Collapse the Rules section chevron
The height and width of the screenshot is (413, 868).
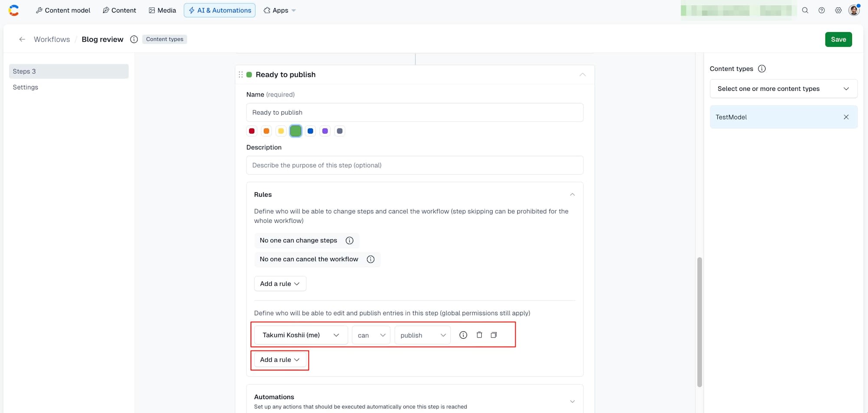(x=572, y=195)
